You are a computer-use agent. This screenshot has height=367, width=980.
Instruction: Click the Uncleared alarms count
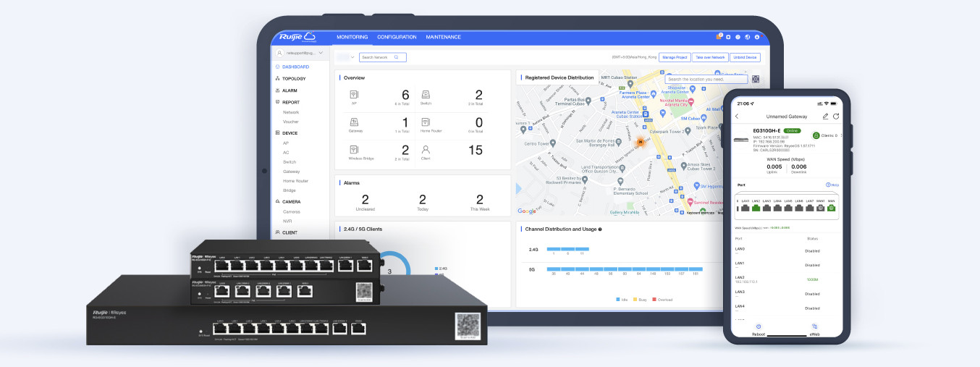click(365, 199)
